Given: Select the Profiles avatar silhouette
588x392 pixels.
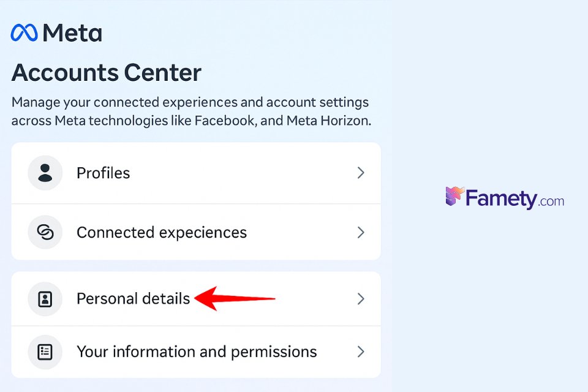Looking at the screenshot, I should [45, 173].
